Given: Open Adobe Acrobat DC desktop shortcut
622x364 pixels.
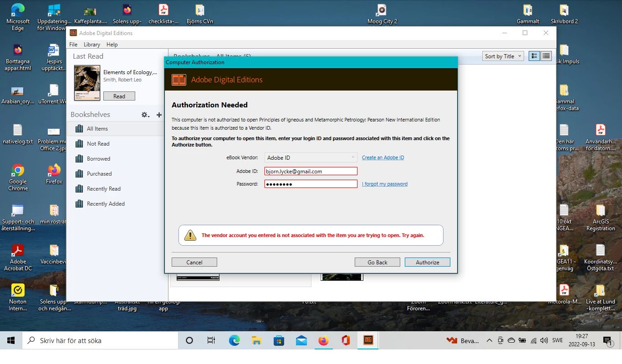Looking at the screenshot, I should point(18,258).
